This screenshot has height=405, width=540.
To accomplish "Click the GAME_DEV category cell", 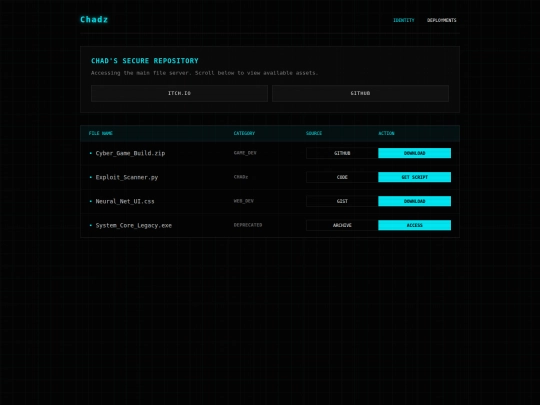I will pos(245,153).
